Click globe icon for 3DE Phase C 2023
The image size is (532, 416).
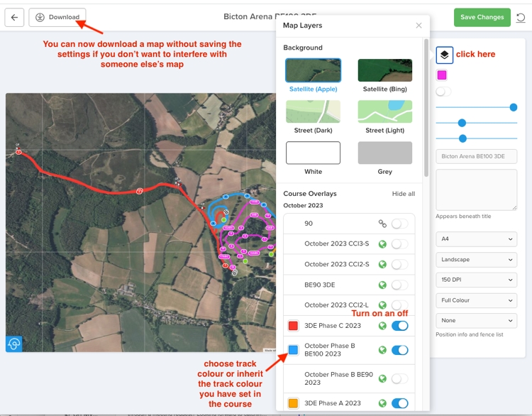tap(382, 326)
